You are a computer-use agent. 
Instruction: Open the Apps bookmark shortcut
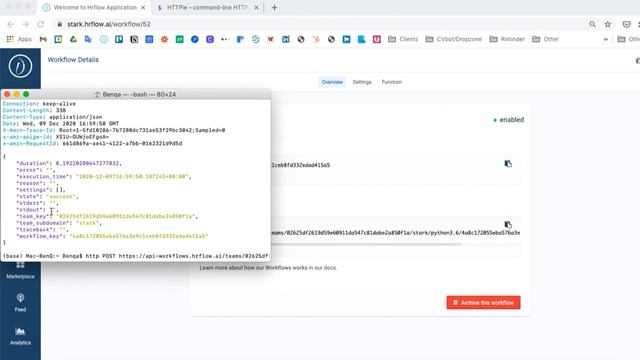click(19, 39)
